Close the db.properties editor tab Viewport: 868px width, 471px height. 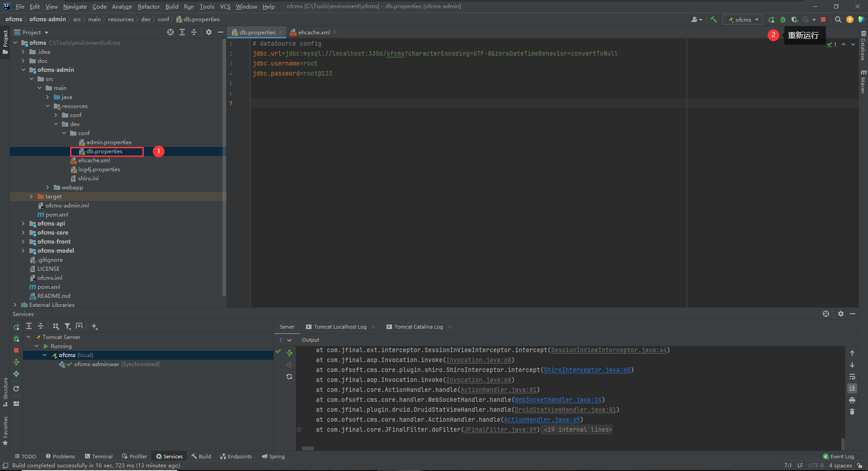click(281, 32)
